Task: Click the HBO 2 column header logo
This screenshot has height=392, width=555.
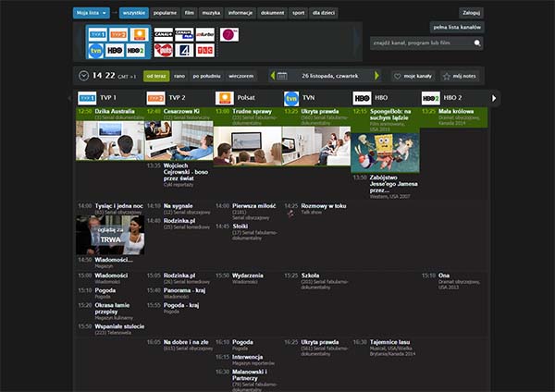Action: click(x=430, y=98)
